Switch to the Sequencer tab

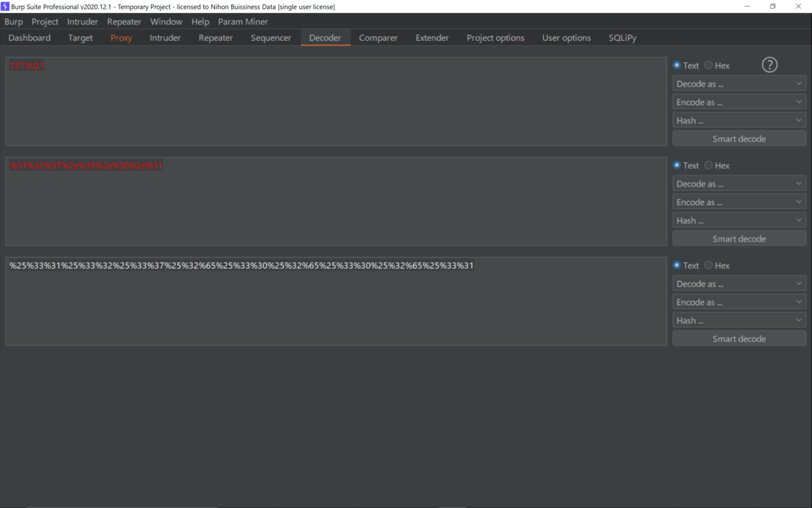coord(271,38)
